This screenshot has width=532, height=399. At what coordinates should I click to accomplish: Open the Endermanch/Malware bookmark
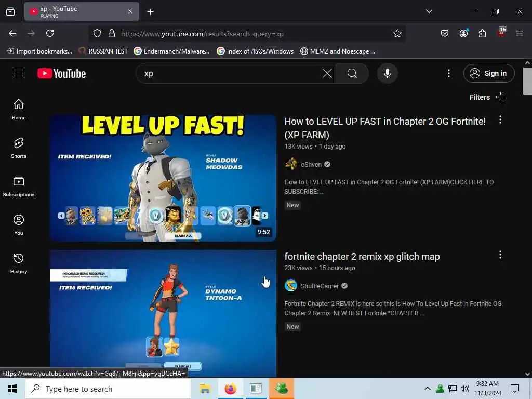coord(171,51)
